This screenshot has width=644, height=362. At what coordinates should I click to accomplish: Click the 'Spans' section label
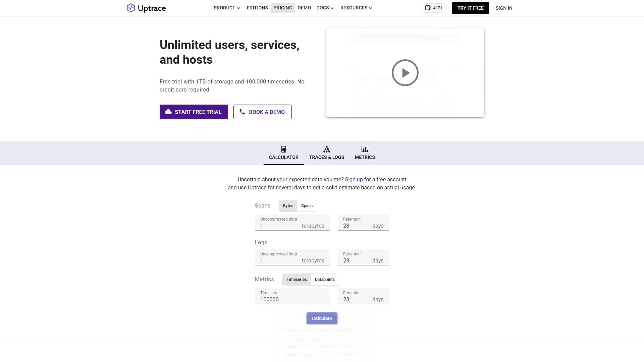[262, 206]
